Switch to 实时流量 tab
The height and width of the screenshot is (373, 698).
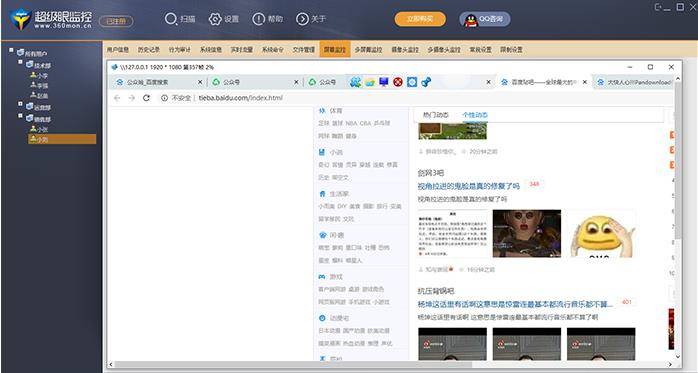point(242,49)
